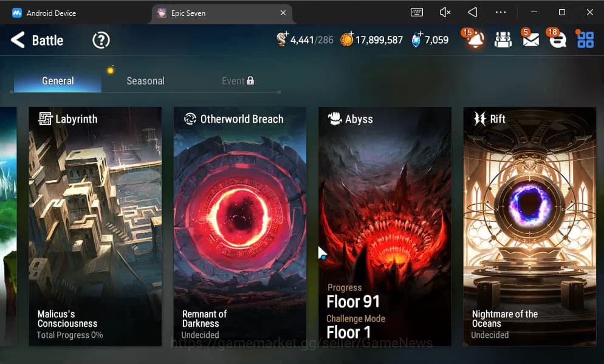Viewport: 604px width, 364px height.
Task: Open Abyss Floor 91 card
Action: 385,226
